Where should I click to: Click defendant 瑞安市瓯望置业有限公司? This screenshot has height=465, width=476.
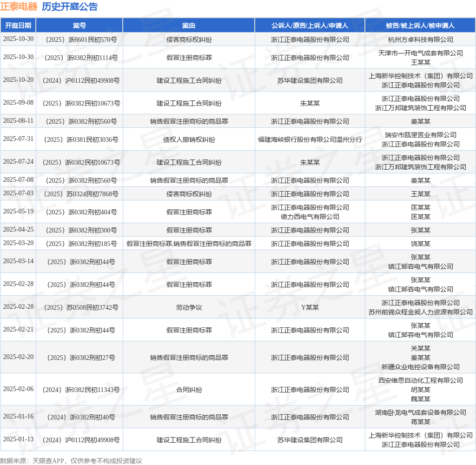coord(420,135)
